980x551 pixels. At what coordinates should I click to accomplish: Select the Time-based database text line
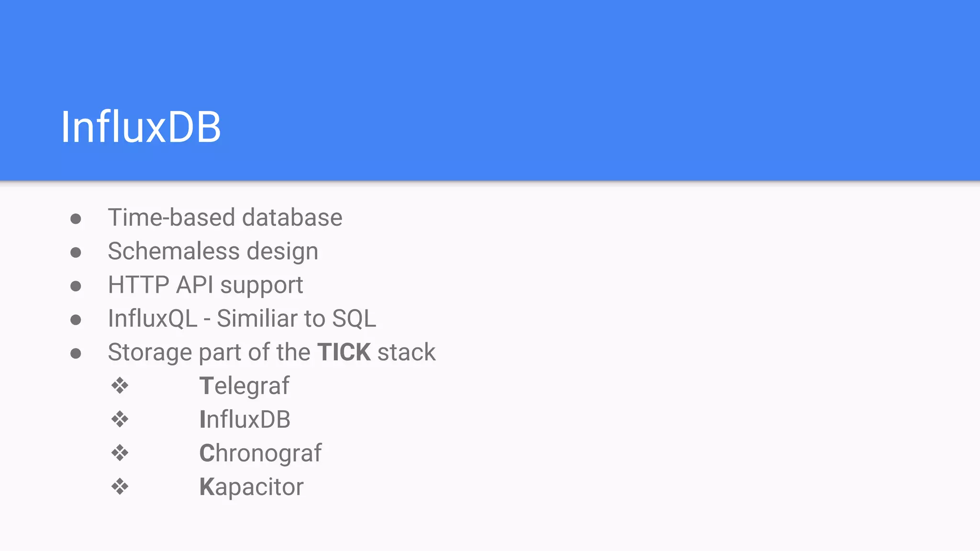225,218
